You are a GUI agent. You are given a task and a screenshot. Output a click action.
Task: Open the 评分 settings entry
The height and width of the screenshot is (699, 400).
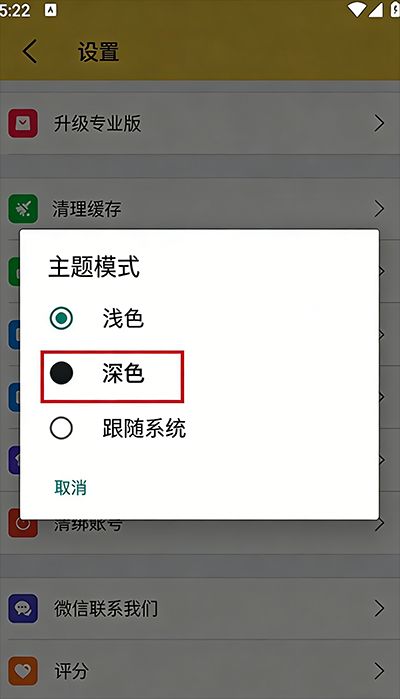pos(200,670)
